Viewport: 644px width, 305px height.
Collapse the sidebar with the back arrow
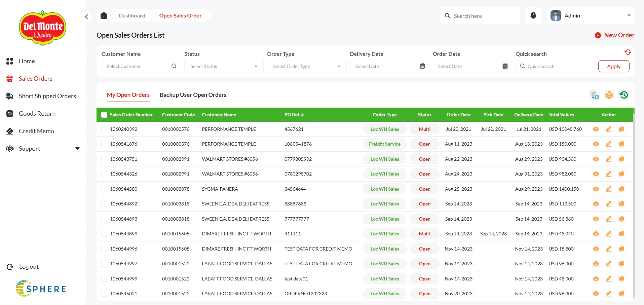point(86,16)
